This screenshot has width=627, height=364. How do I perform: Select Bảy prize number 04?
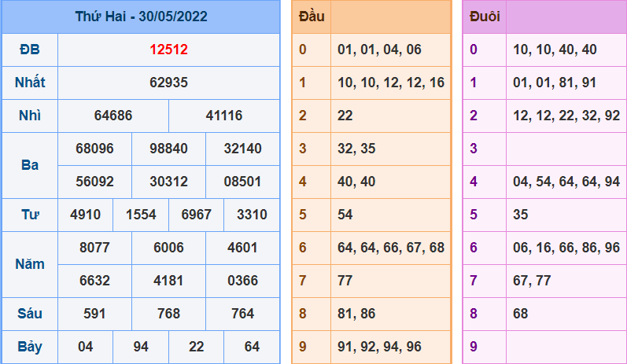point(85,347)
